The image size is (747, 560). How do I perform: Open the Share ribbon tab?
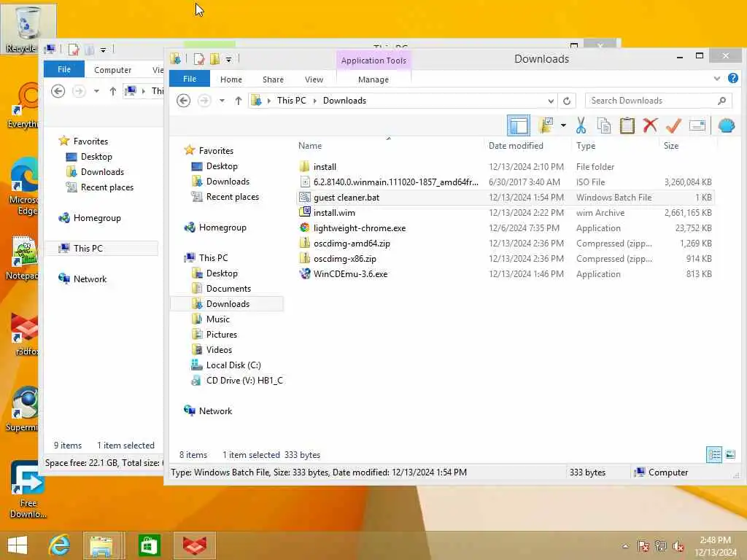click(x=273, y=79)
